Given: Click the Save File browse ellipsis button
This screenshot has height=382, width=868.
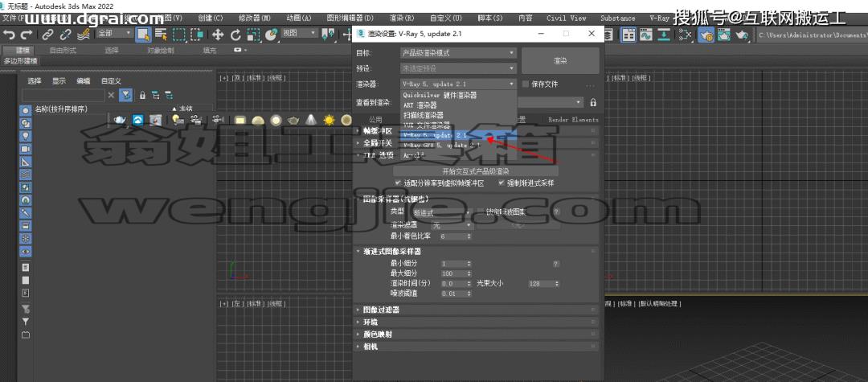Looking at the screenshot, I should coord(590,84).
